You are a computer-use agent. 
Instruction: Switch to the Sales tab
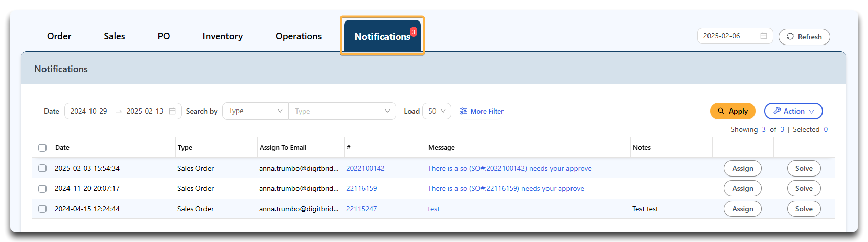point(115,36)
